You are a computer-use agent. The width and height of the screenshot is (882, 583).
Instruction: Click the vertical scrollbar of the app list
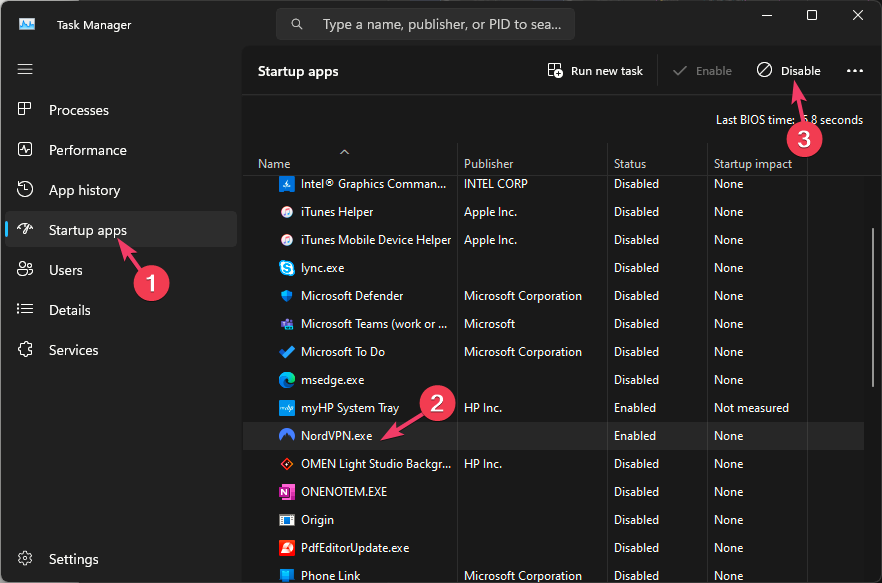(873, 307)
